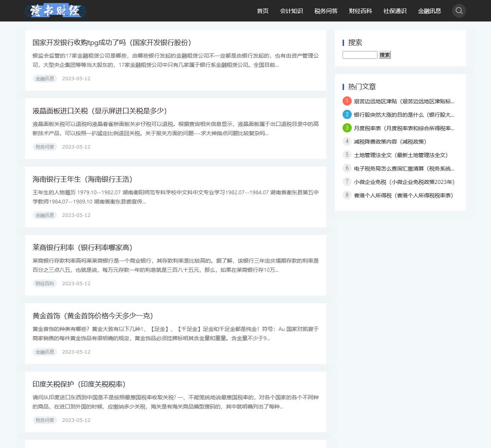Open hot article 减税降费政策内容
Viewport: 491px width, 448px height.
[x=390, y=142]
